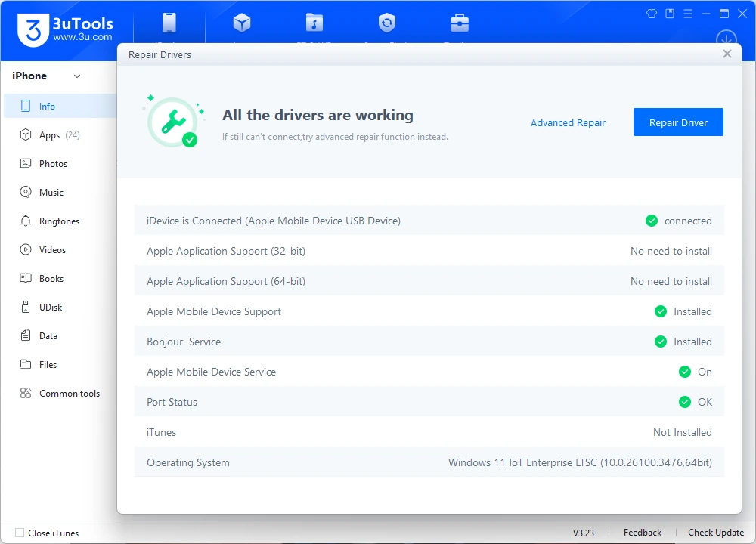Click the 'Repair Drivers' dialog title
This screenshot has width=756, height=544.
[160, 55]
